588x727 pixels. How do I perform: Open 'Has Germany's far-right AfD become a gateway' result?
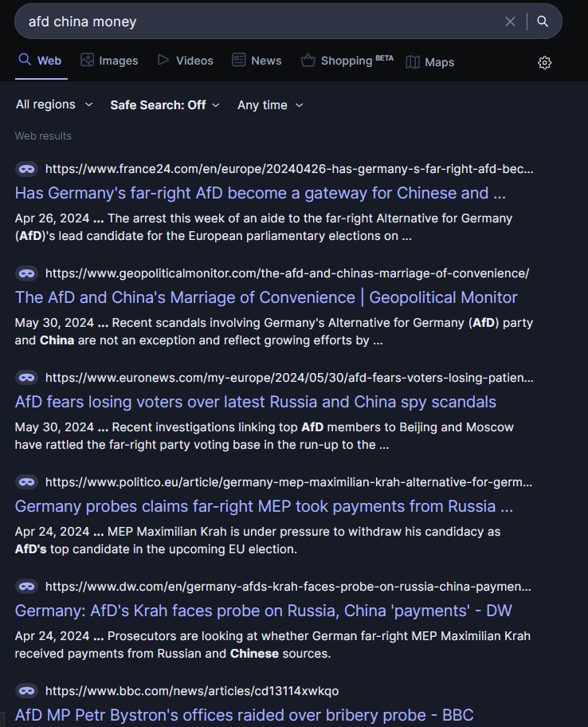click(x=260, y=193)
